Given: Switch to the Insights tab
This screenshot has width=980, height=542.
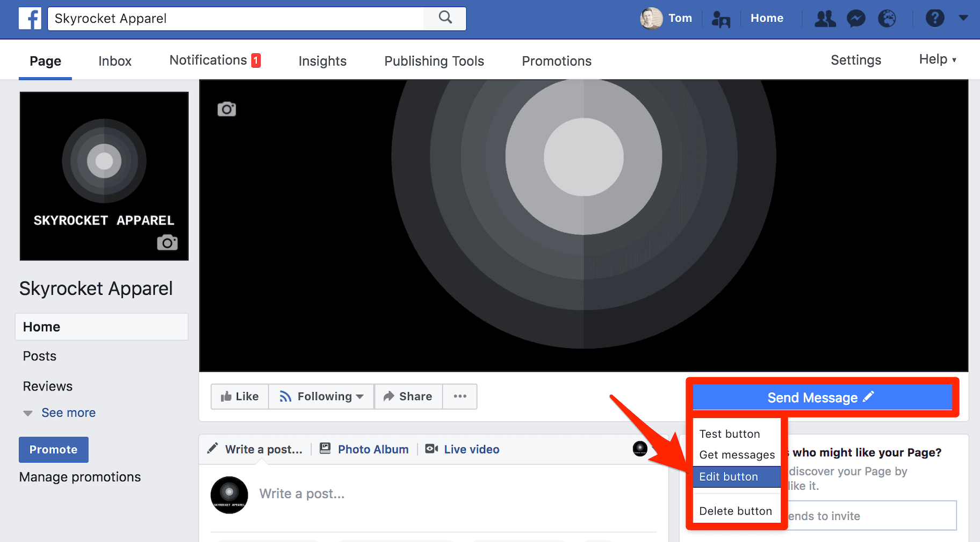Looking at the screenshot, I should click(322, 61).
